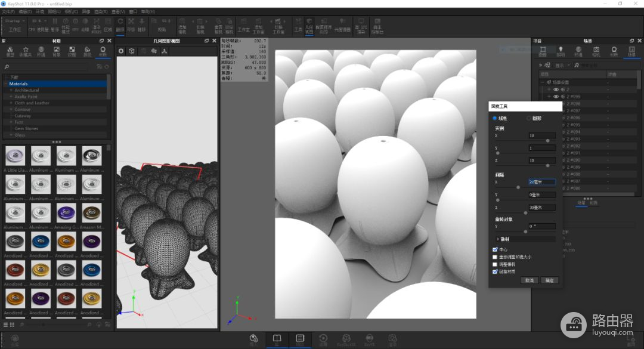Click the 旋转对象 Y rotation slider handle
Image resolution: width=644 pixels, height=349 pixels.
[x=525, y=231]
